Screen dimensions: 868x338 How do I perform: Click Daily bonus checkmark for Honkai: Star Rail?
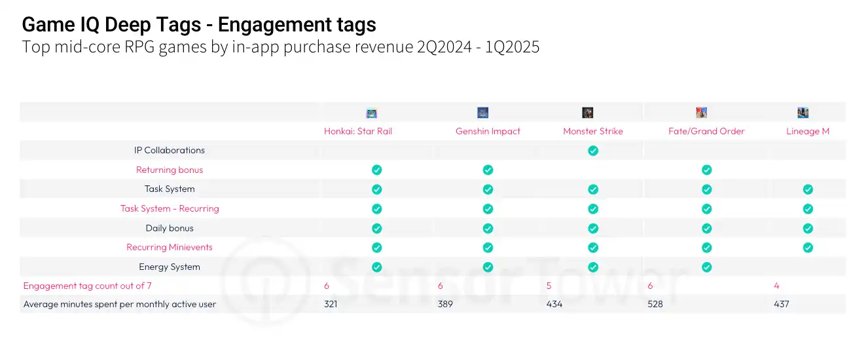(x=377, y=229)
